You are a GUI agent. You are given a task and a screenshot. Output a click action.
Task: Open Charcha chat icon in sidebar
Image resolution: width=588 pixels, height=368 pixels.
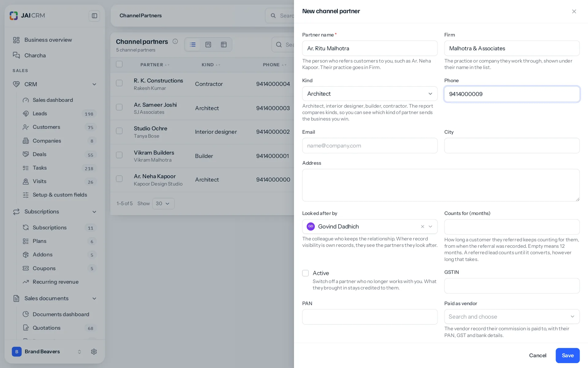click(16, 55)
